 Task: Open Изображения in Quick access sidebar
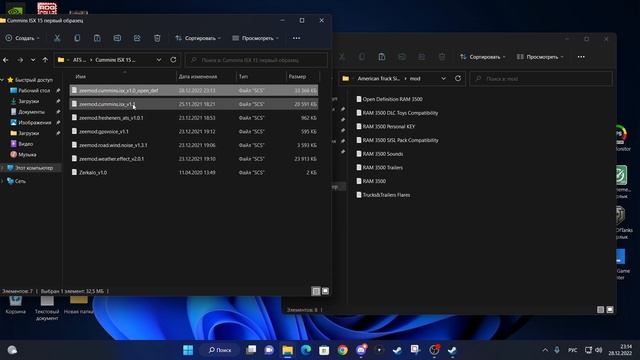point(35,122)
